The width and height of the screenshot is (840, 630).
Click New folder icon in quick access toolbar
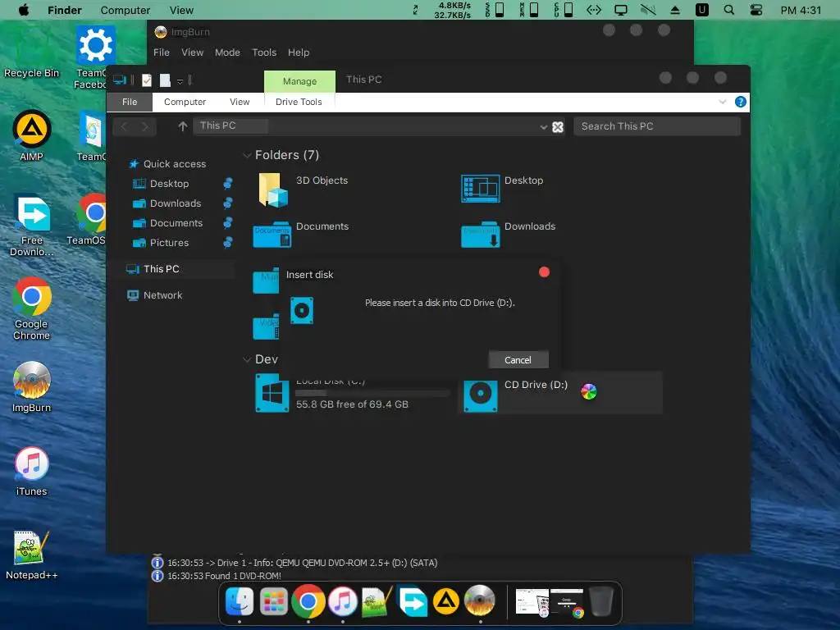pyautogui.click(x=165, y=80)
